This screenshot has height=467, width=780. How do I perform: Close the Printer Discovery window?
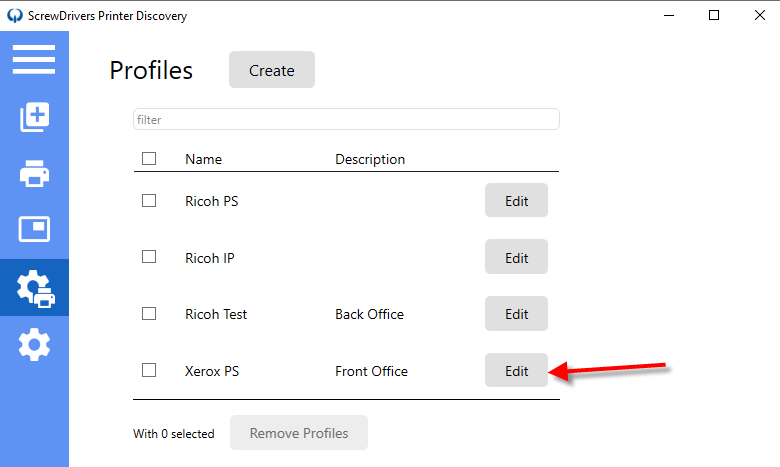coord(760,15)
